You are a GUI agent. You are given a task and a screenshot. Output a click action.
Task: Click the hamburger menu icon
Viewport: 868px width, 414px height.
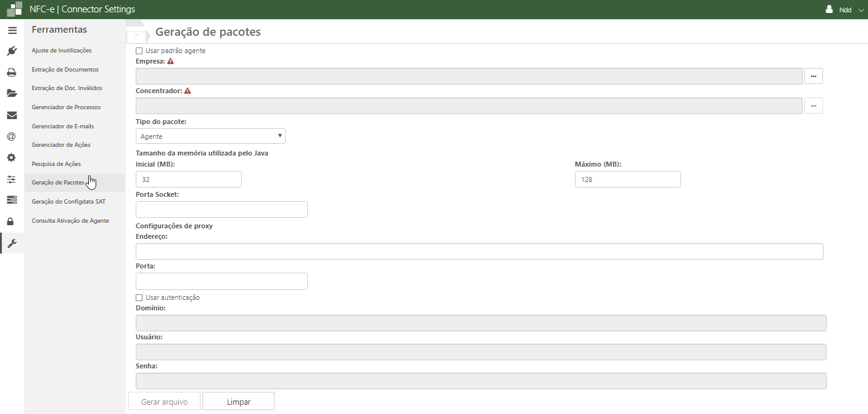point(12,30)
